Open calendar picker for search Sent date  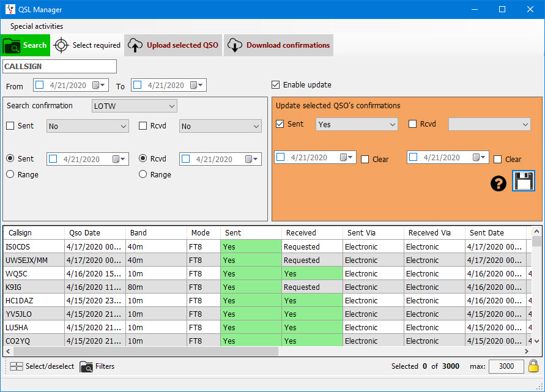(119, 159)
